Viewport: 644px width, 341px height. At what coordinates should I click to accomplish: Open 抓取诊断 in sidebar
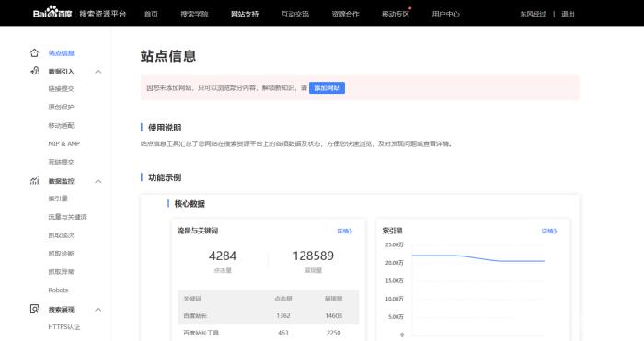(62, 254)
